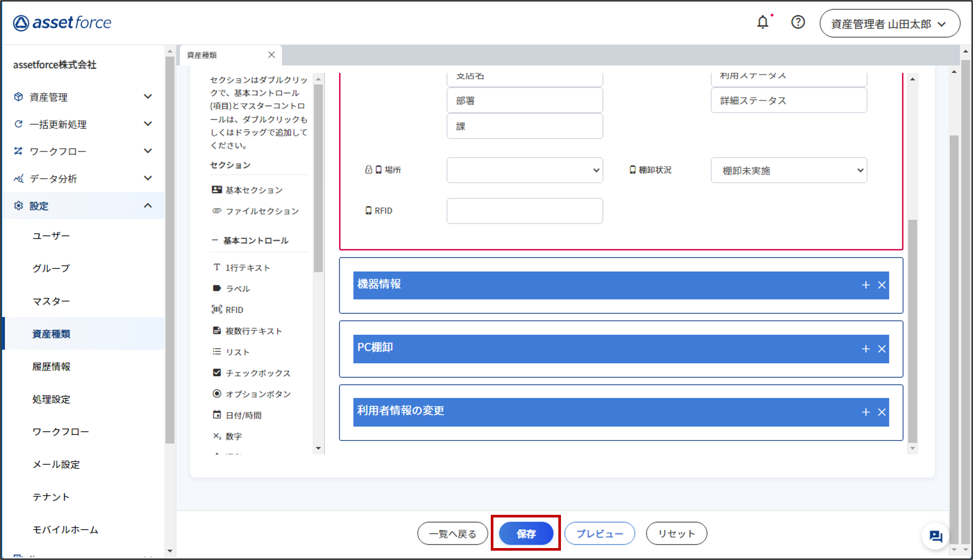Go to マスター settings
This screenshot has width=973, height=560.
click(x=51, y=301)
